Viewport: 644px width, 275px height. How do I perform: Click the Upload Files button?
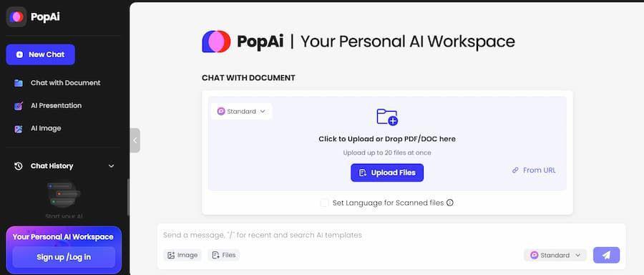click(x=387, y=173)
